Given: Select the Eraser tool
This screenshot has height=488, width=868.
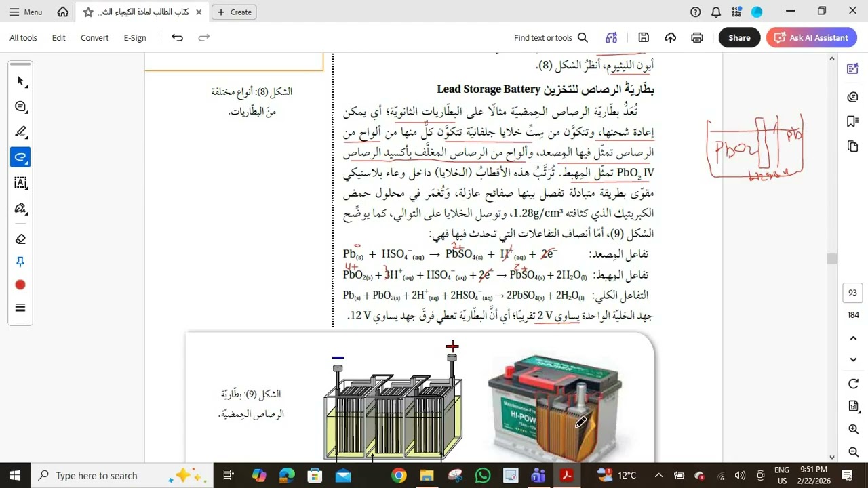Looking at the screenshot, I should pyautogui.click(x=20, y=239).
